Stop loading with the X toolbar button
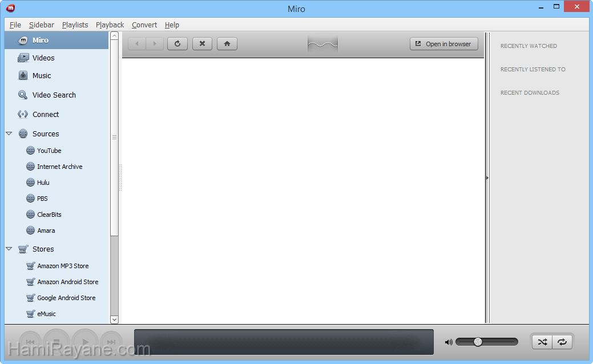Image resolution: width=593 pixels, height=364 pixels. click(x=203, y=44)
